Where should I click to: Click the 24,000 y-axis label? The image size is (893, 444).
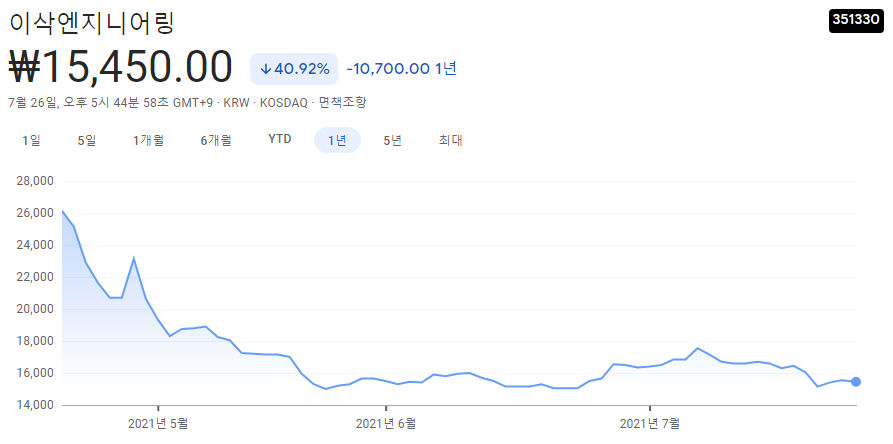[x=34, y=245]
